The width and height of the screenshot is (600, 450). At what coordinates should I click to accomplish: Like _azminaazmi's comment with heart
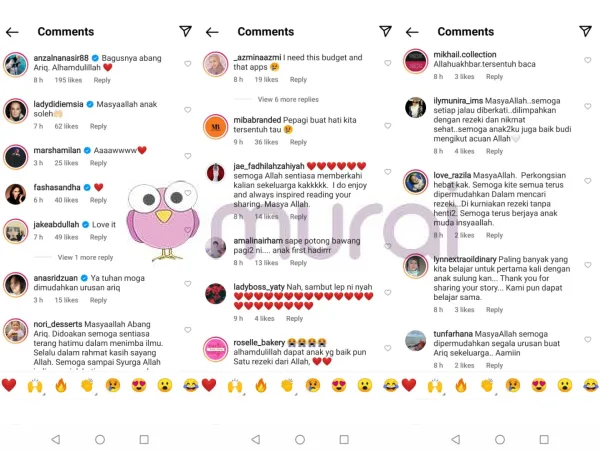pos(388,63)
